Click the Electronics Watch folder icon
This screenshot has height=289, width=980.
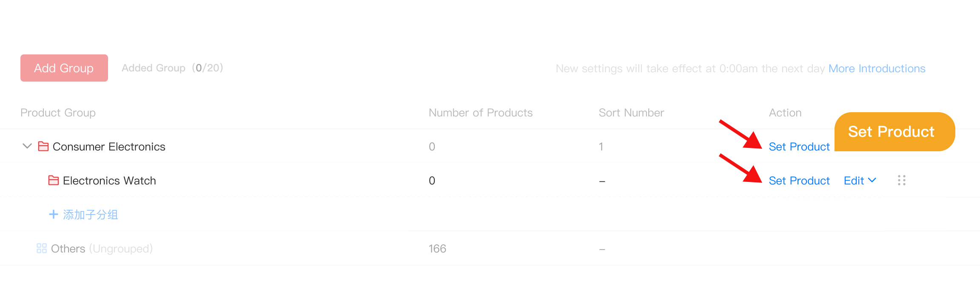[54, 180]
